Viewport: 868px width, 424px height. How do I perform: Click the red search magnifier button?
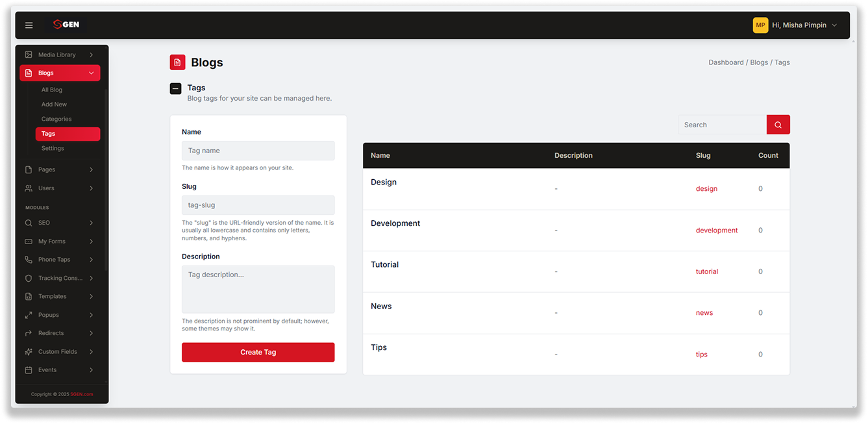point(778,125)
